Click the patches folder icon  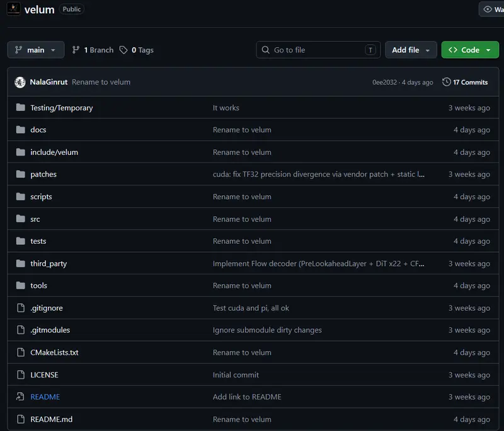click(21, 174)
